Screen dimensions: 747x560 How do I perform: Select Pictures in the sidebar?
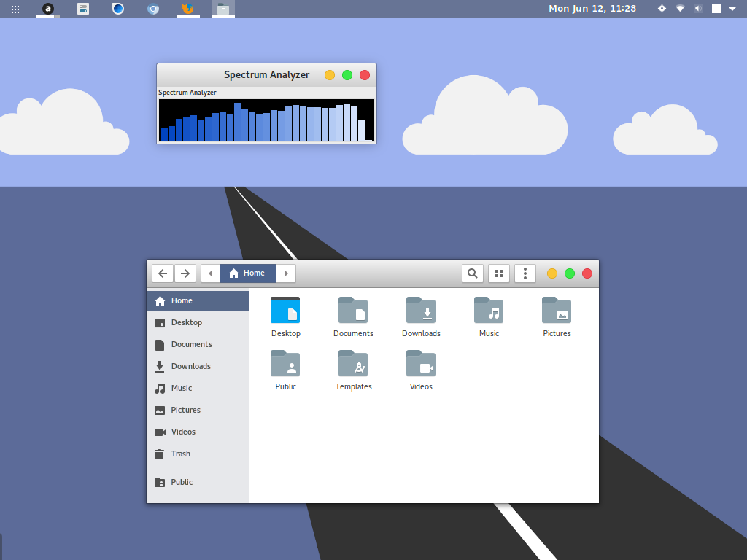[198, 410]
